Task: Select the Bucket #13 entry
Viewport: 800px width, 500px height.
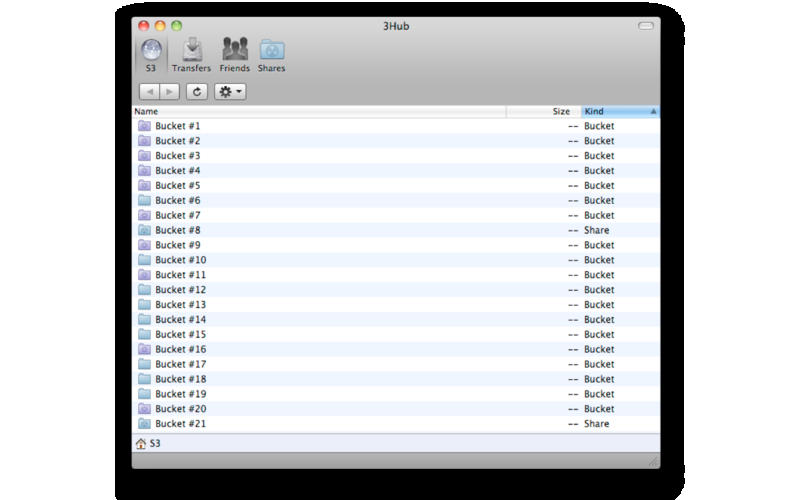Action: 180,305
